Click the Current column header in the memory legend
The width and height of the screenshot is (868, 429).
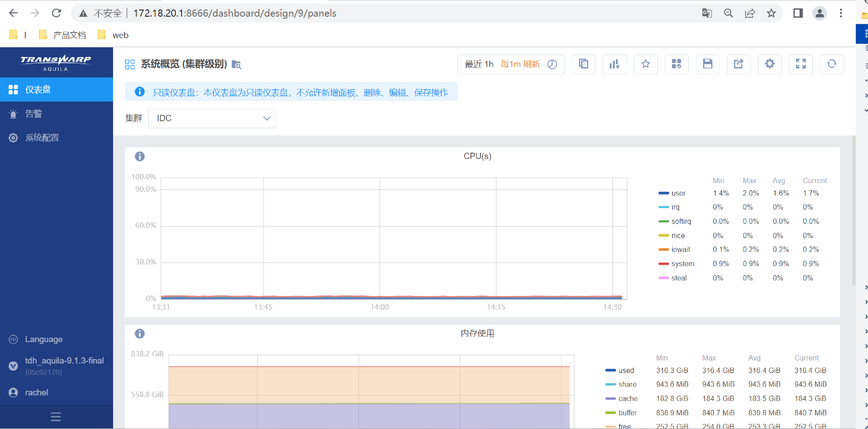[x=806, y=358]
